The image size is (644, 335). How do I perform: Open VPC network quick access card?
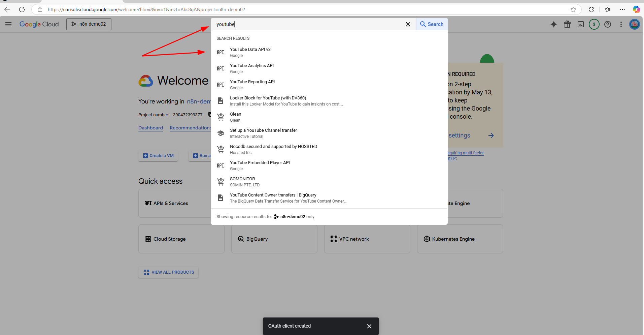[367, 239]
